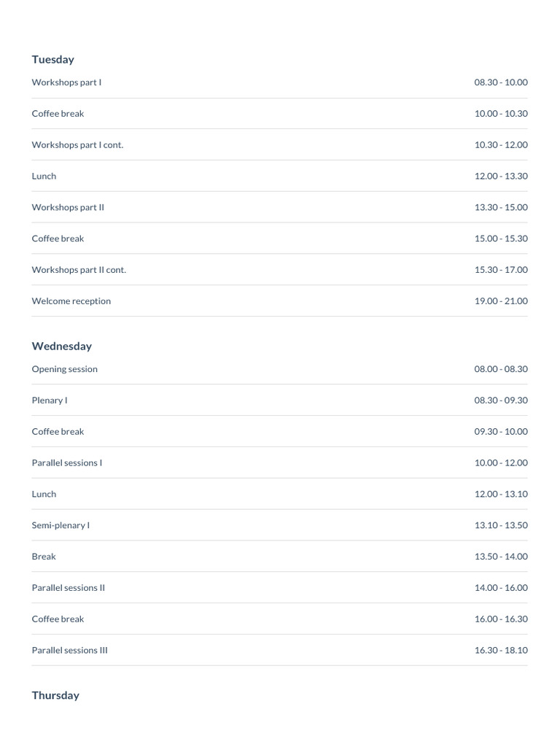Select Workshops part II cont. row
This screenshot has height=747, width=560.
point(279,270)
